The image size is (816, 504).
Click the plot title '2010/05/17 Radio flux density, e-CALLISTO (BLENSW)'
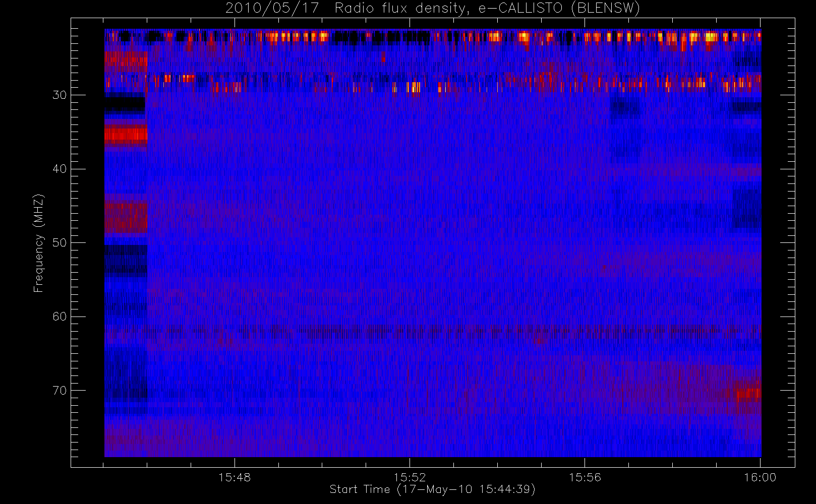coord(432,9)
